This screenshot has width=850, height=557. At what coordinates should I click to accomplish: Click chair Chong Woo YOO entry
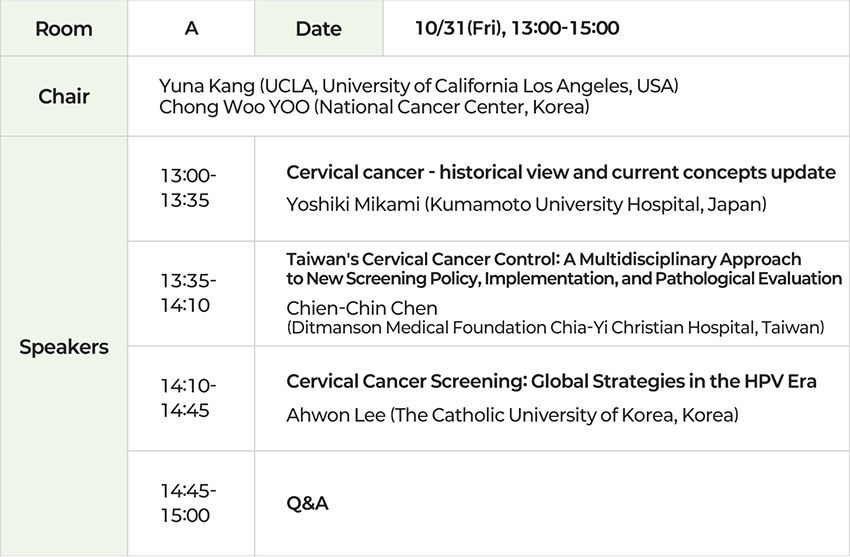(235, 107)
